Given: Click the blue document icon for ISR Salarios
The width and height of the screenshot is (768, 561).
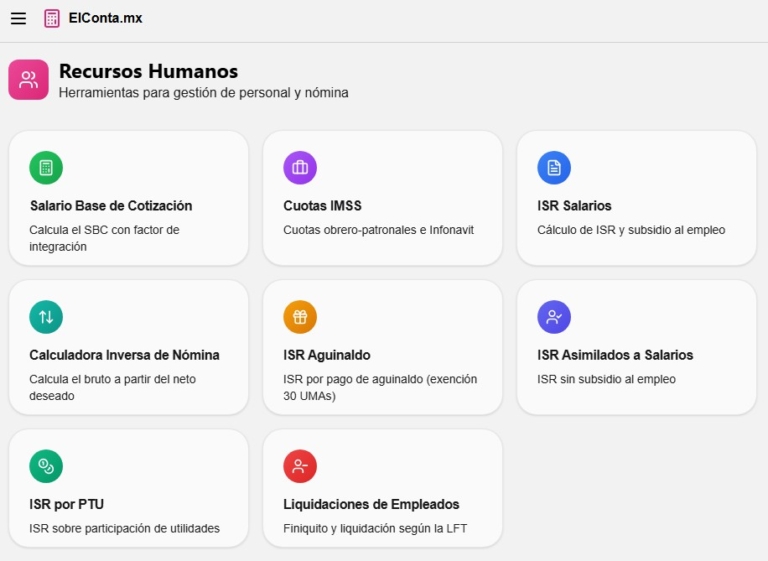Looking at the screenshot, I should pos(554,168).
